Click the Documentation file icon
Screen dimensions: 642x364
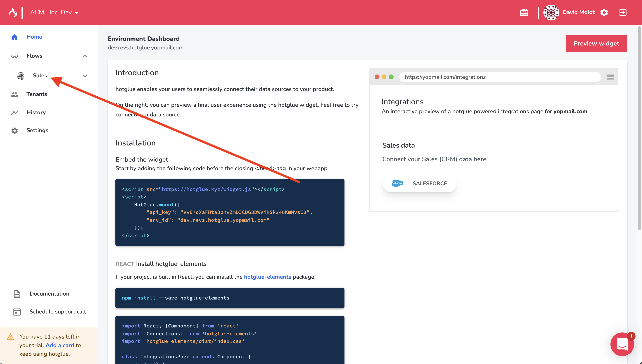(x=17, y=294)
